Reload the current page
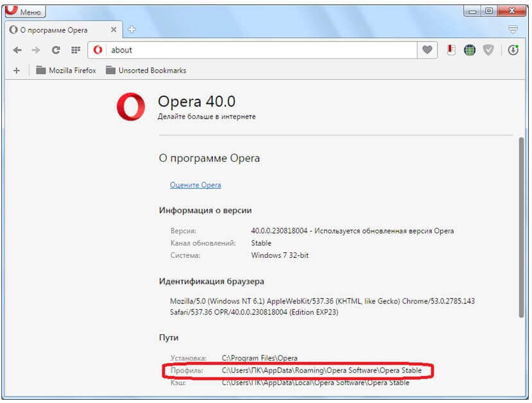The height and width of the screenshot is (403, 532). coord(56,50)
